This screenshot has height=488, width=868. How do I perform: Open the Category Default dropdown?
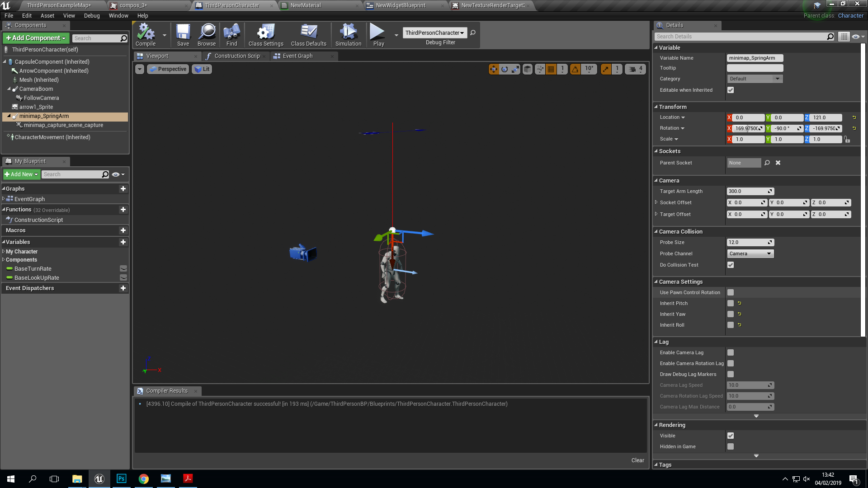(x=755, y=79)
